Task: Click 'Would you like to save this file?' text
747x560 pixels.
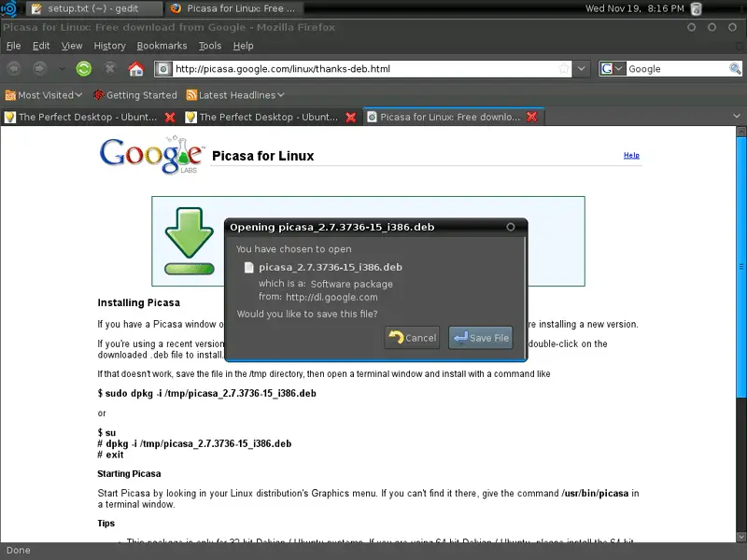Action: 307,315
